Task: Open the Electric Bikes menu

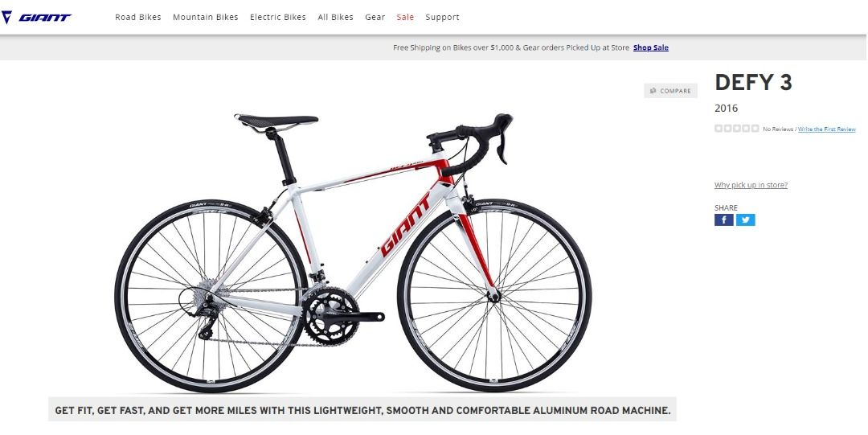Action: pyautogui.click(x=278, y=17)
